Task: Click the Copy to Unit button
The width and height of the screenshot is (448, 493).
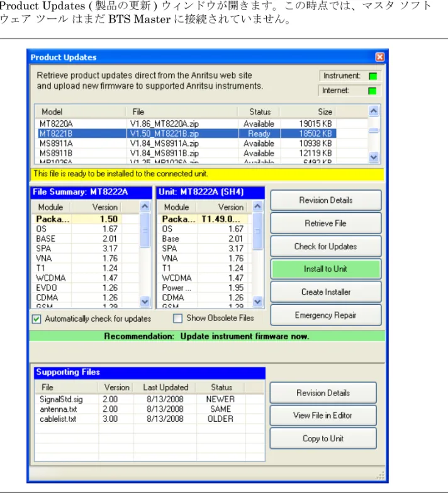Action: pos(323,439)
